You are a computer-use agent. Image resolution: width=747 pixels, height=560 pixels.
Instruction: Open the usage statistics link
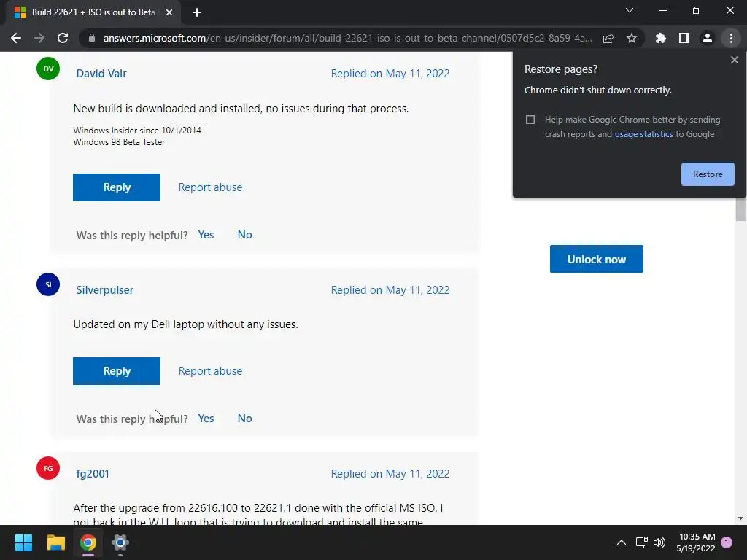click(643, 134)
